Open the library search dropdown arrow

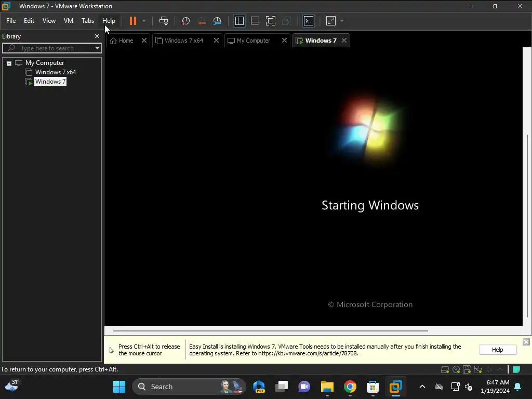(x=97, y=48)
